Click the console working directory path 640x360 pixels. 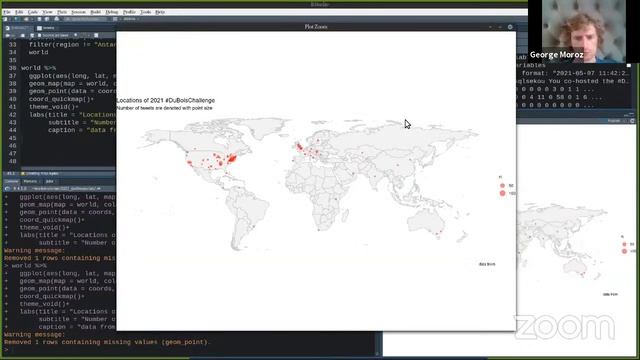click(x=65, y=189)
